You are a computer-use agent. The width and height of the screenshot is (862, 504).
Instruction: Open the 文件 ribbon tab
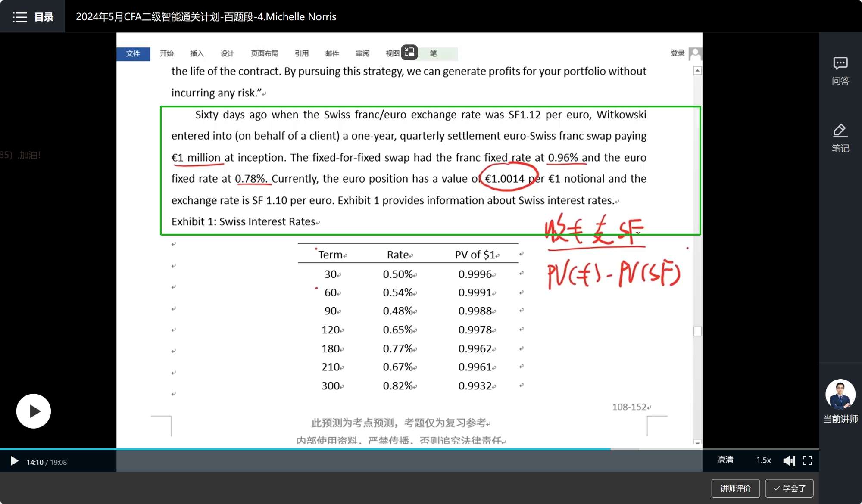[x=133, y=53]
